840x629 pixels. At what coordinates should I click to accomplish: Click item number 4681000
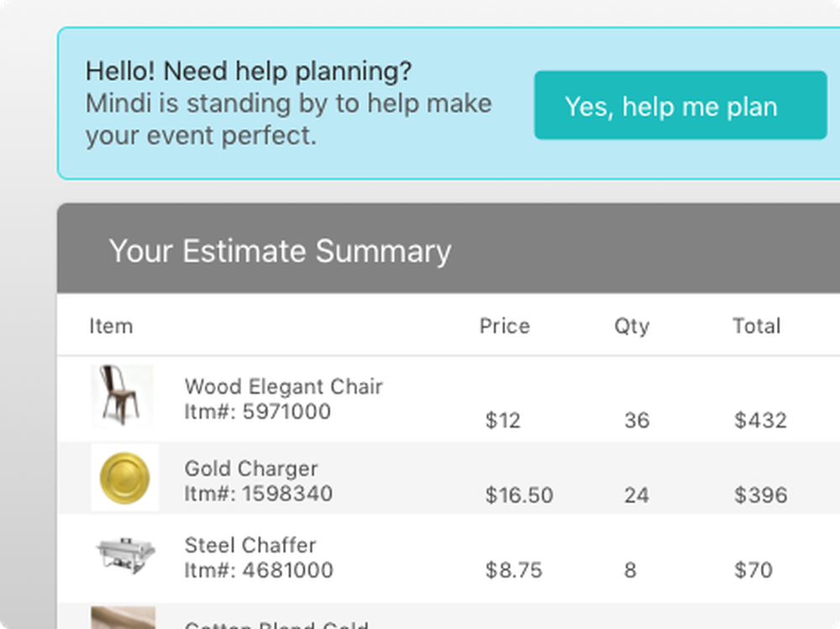click(x=258, y=570)
